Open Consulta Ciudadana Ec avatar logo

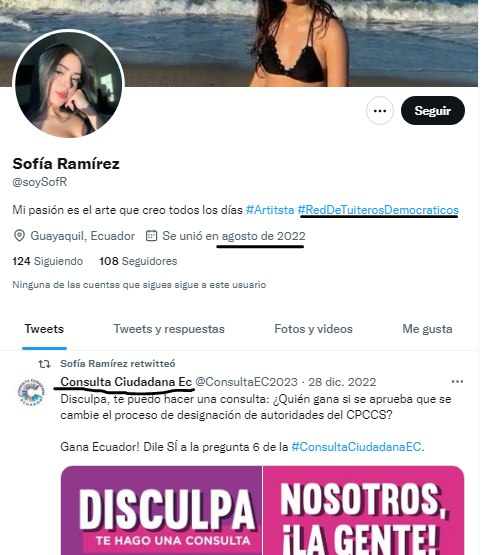(31, 392)
